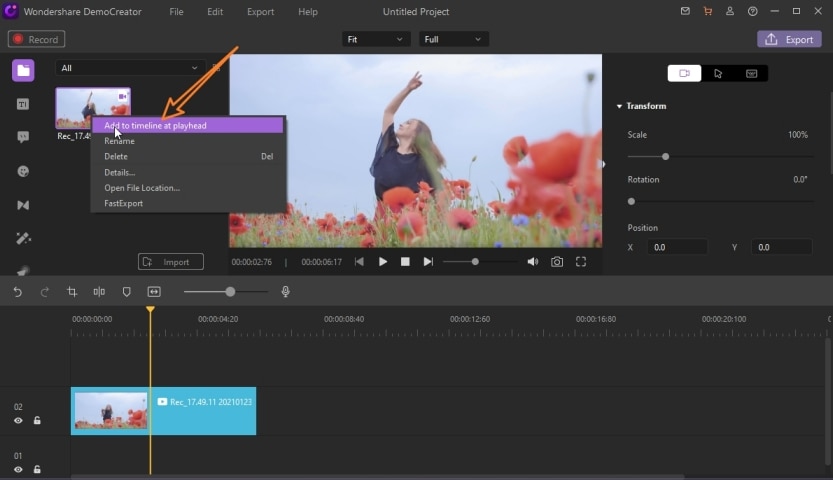Open the Help menu

click(308, 12)
